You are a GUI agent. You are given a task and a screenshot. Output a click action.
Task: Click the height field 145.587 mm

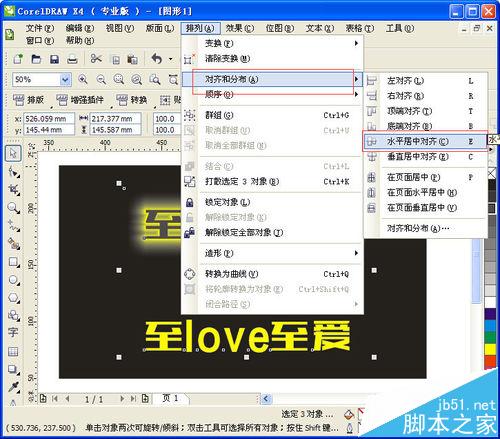pos(115,130)
